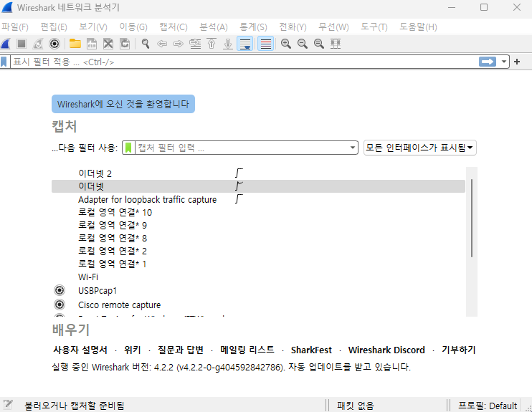This screenshot has height=412, width=532.
Task: Open SharkFest link
Action: click(x=311, y=350)
